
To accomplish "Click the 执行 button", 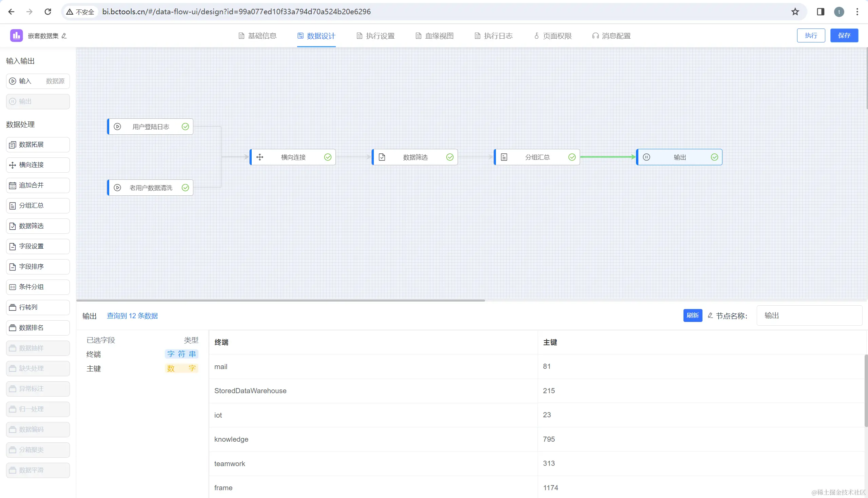I will (x=811, y=36).
